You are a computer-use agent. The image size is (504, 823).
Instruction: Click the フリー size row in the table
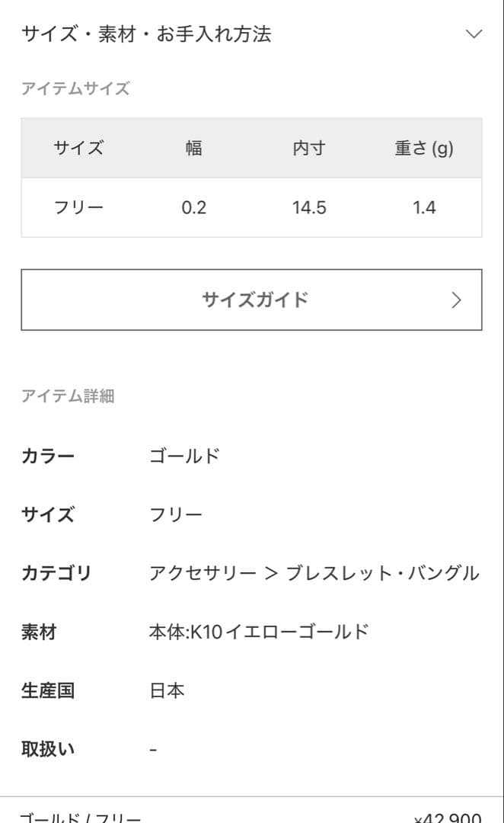[x=251, y=207]
